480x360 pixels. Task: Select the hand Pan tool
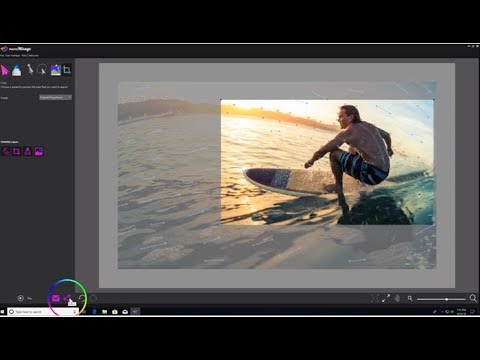click(x=397, y=298)
